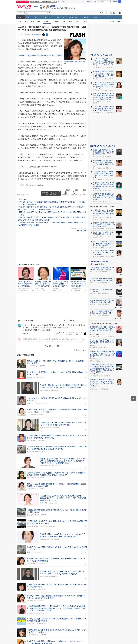This screenshot has width=138, height=644.
Task: Click back-to-top arrow button
Action: [133, 398]
